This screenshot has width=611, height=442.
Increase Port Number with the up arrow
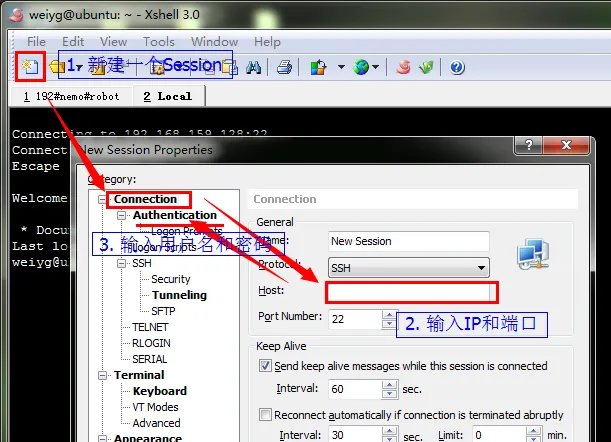point(389,315)
